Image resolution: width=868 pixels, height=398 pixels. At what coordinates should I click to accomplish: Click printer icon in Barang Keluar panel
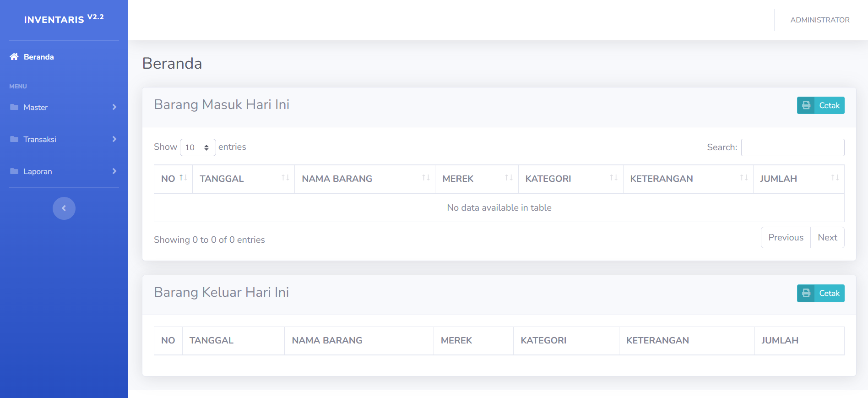click(x=806, y=293)
